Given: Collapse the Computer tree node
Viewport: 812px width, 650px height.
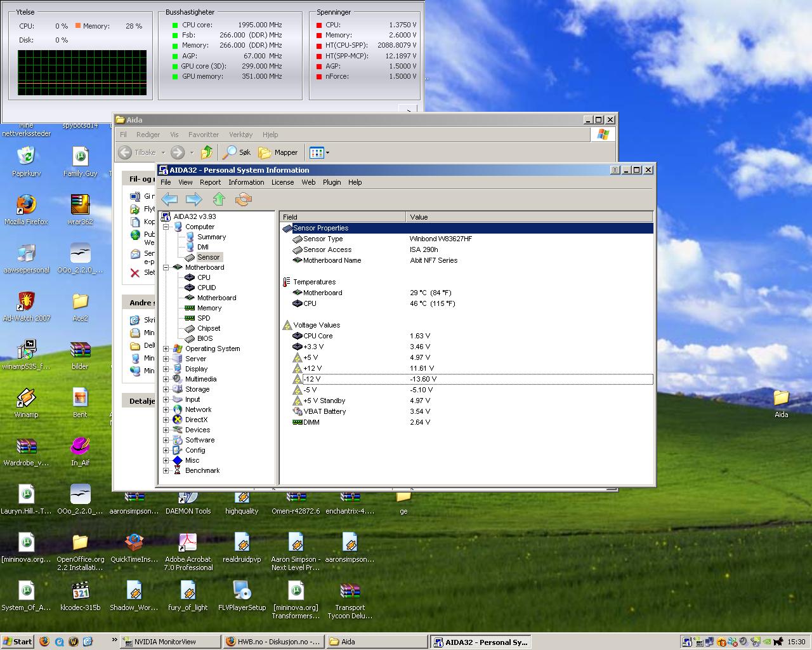Looking at the screenshot, I should pos(166,227).
